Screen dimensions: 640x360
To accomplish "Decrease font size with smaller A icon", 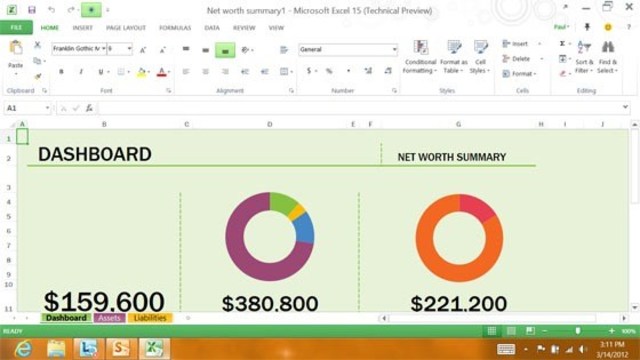I will tap(162, 50).
